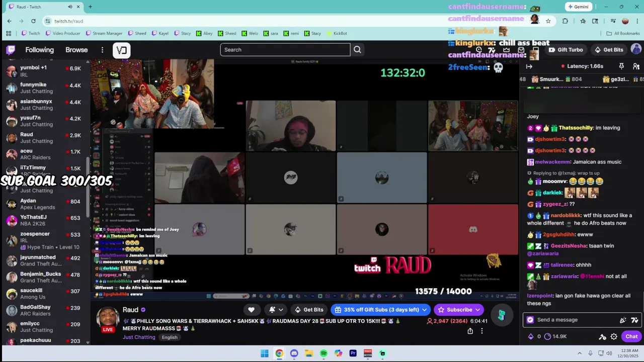The width and height of the screenshot is (644, 362).
Task: Open Chrome media controls icon
Action: pos(613,21)
